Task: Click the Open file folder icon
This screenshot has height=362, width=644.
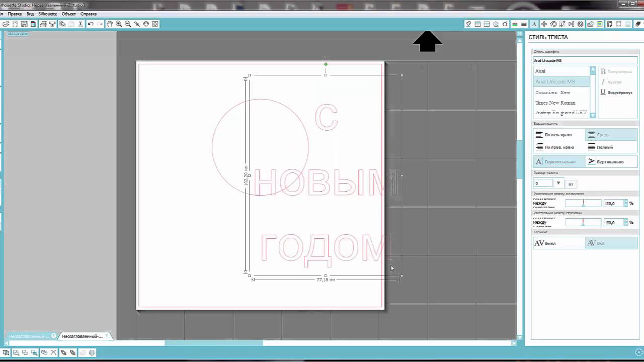Action: (6, 24)
